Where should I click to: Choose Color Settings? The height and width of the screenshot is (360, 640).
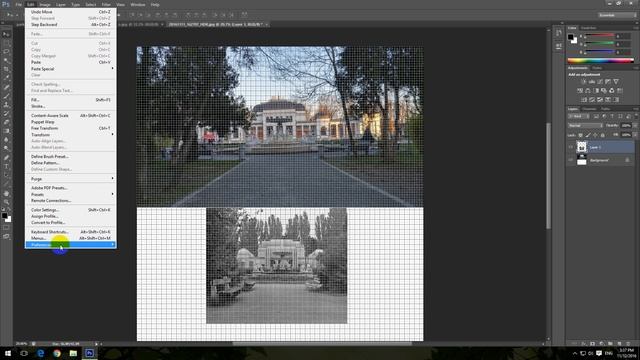coord(71,210)
